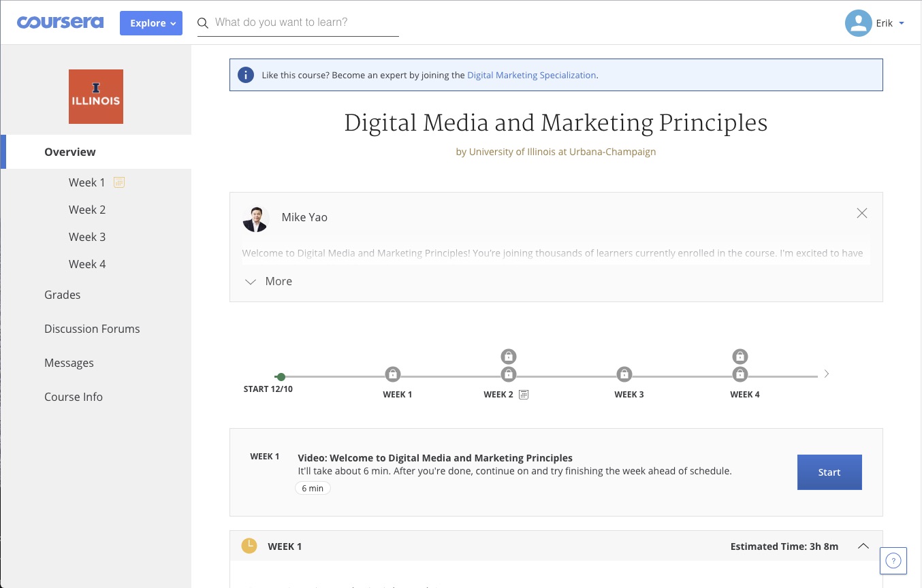Click the calendar icon next to Week 2 on timeline

524,395
